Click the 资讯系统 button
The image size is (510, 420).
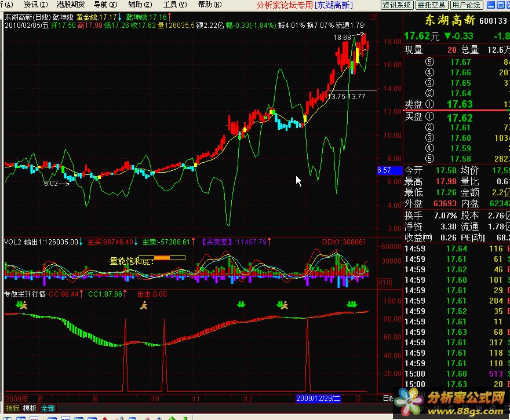pos(397,5)
